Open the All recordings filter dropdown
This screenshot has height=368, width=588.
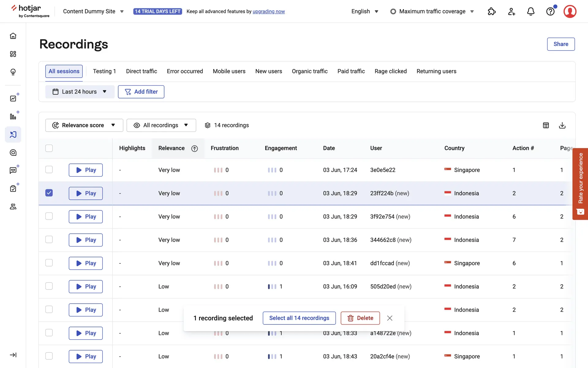[x=161, y=125]
